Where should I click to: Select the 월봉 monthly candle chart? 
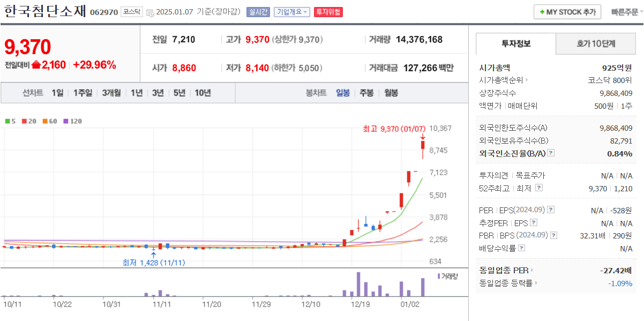391,93
